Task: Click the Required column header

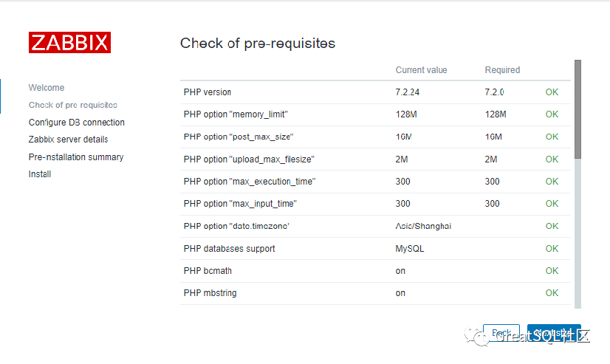Action: [x=502, y=70]
